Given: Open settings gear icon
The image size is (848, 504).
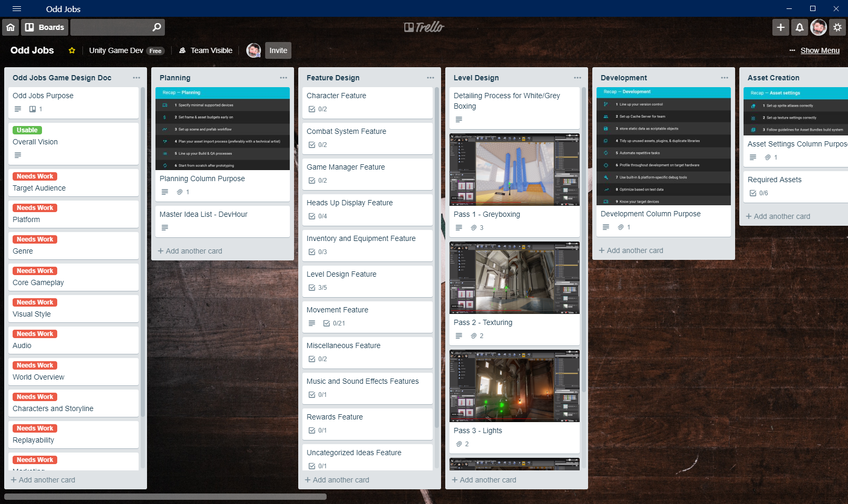Looking at the screenshot, I should (x=837, y=27).
